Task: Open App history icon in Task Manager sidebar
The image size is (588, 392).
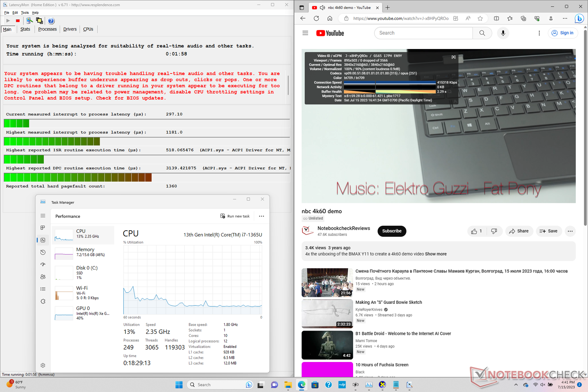Action: (43, 252)
